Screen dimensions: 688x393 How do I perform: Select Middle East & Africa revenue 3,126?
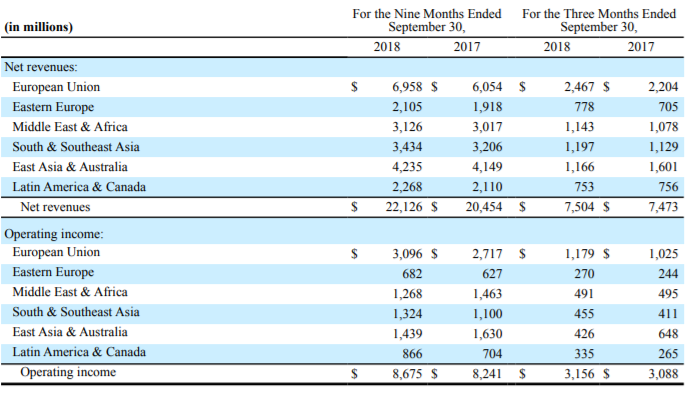[x=407, y=127]
